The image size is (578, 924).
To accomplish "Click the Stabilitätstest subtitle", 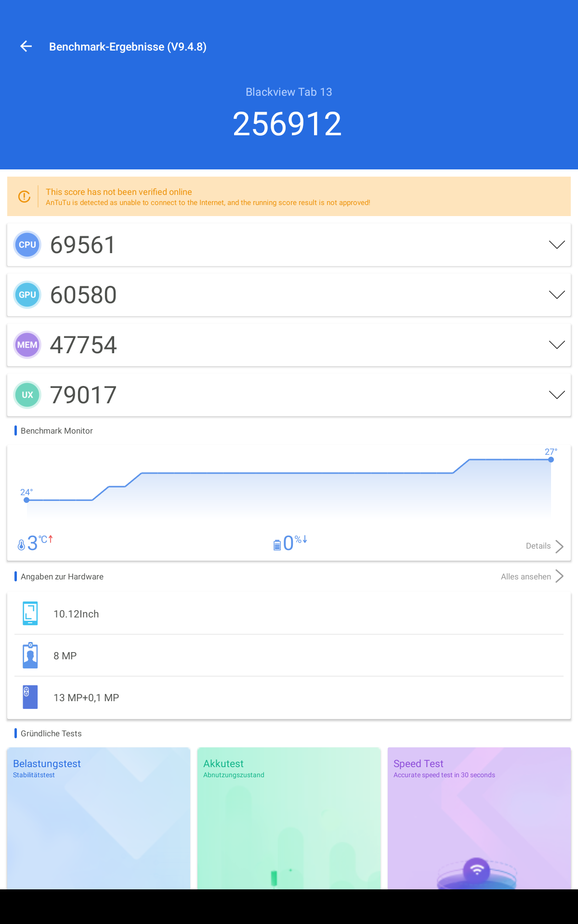I will tap(34, 775).
